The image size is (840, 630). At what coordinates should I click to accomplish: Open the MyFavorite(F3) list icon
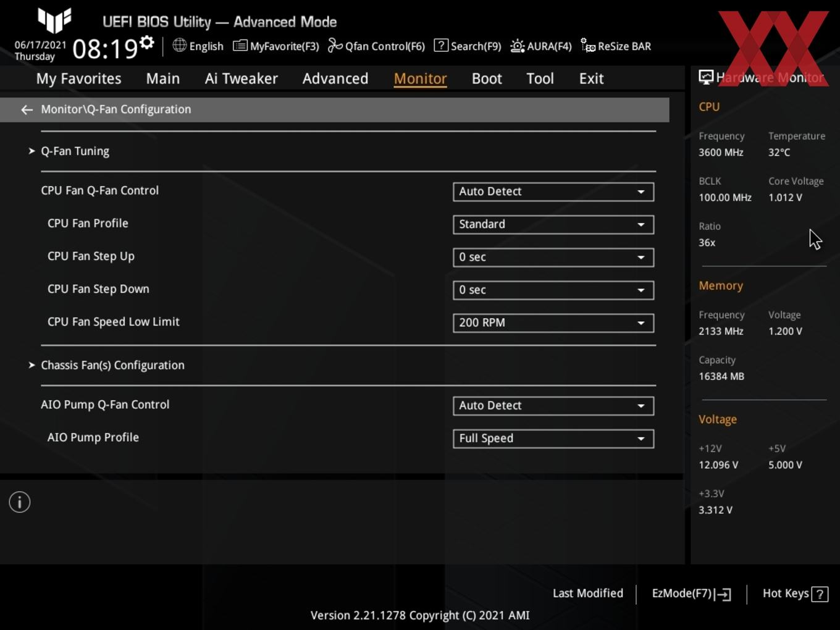(x=240, y=46)
